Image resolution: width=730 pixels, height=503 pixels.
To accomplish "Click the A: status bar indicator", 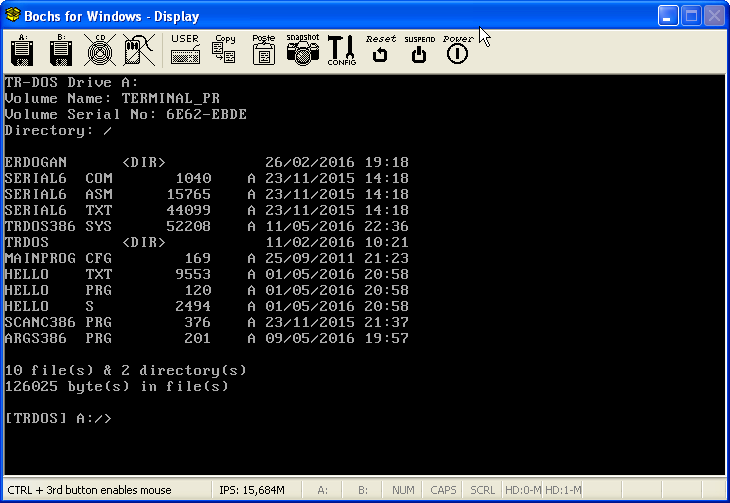I will pyautogui.click(x=322, y=490).
